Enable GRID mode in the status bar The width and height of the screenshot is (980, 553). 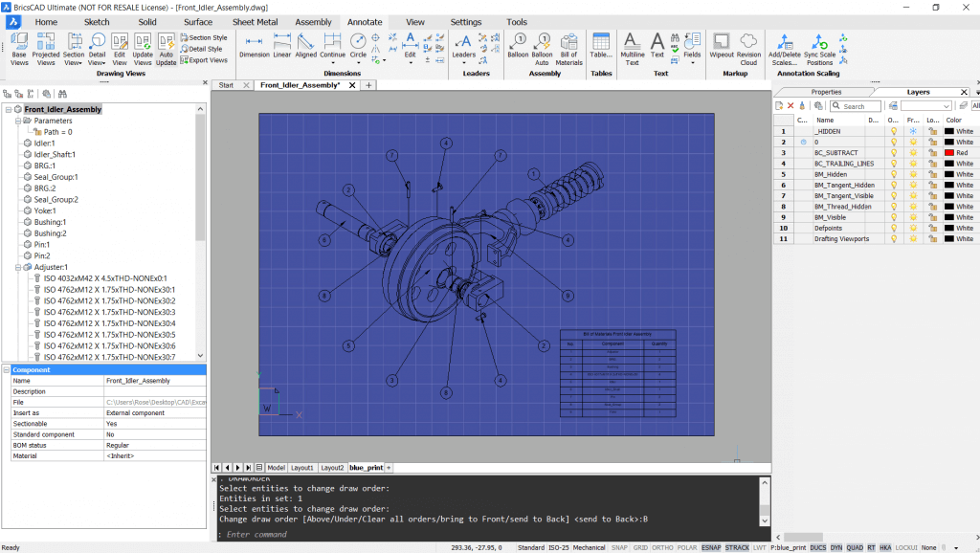[x=638, y=547]
